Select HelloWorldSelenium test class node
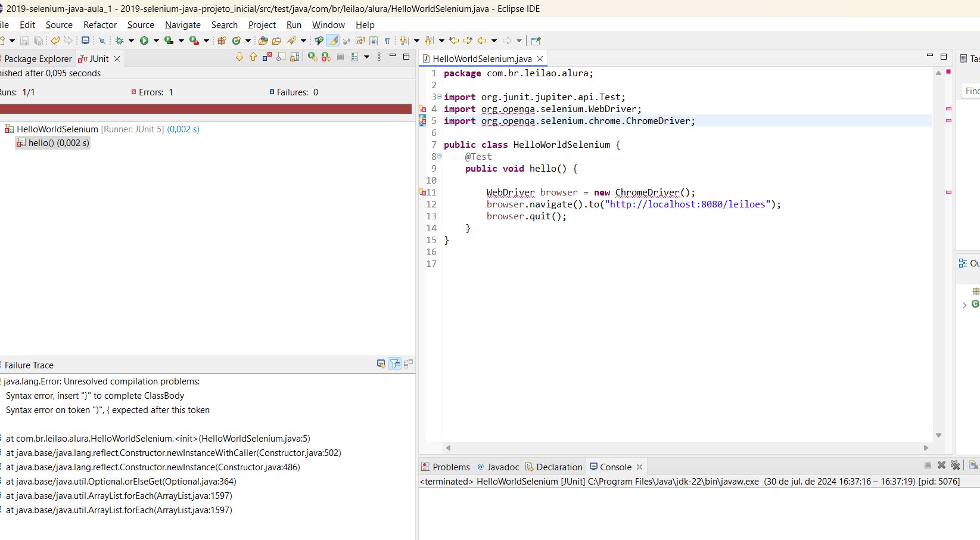980x540 pixels. pos(102,129)
